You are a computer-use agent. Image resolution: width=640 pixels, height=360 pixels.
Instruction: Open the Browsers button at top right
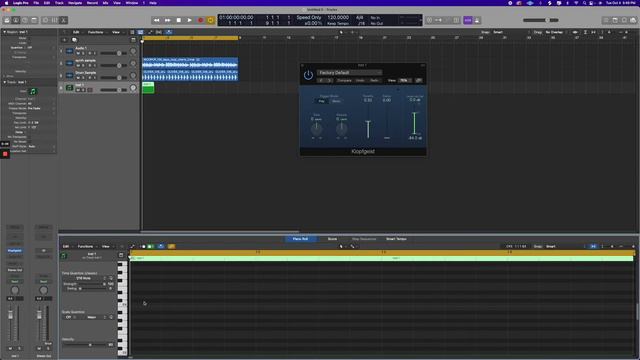pos(633,20)
